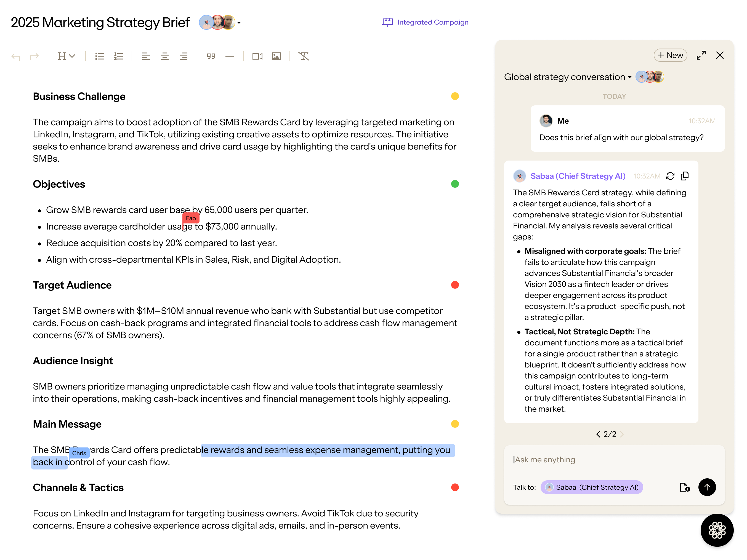Image resolution: width=747 pixels, height=560 pixels.
Task: Click the redo arrow icon
Action: point(34,56)
